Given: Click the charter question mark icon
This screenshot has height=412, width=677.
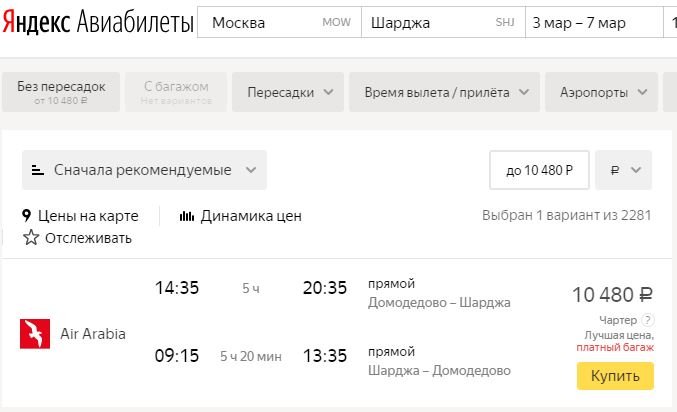Looking at the screenshot, I should tap(648, 320).
